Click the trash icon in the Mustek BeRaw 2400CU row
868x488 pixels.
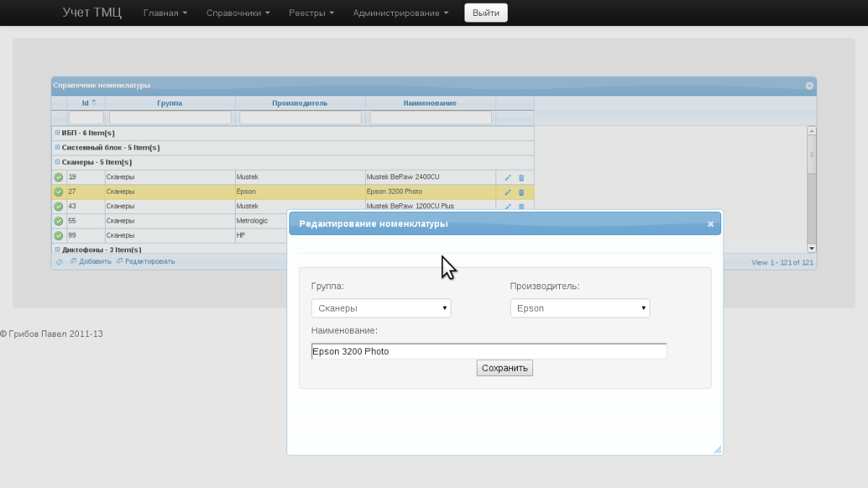click(522, 178)
